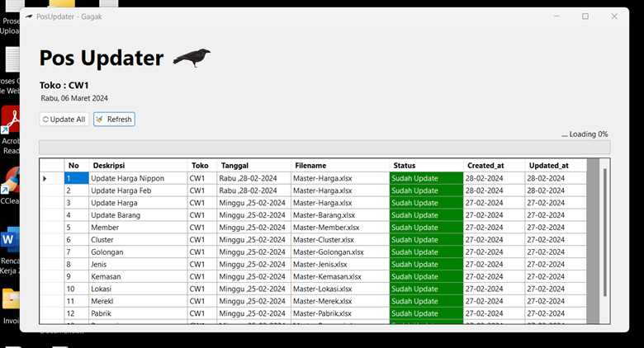Click the table's vertical scrollbar
Viewport: 644px width, 348px height.
tap(604, 242)
